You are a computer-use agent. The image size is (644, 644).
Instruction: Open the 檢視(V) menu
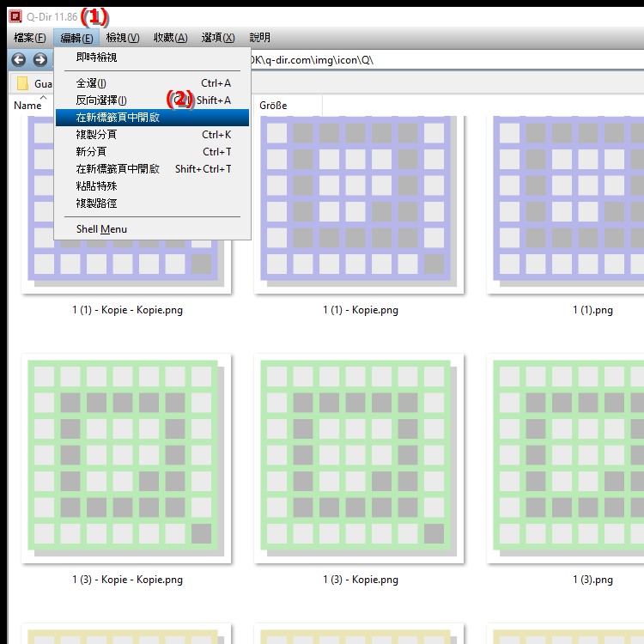pyautogui.click(x=123, y=38)
